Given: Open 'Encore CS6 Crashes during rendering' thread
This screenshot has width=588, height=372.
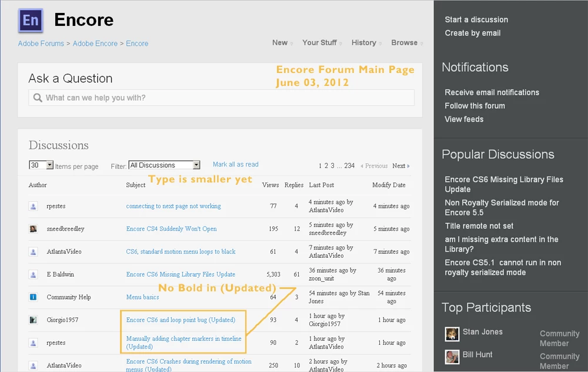Looking at the screenshot, I should click(189, 366).
